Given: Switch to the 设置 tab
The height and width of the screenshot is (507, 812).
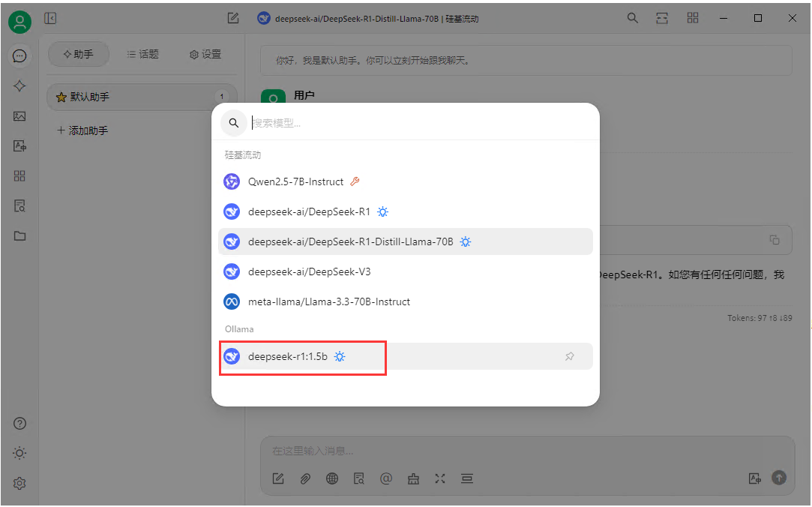Looking at the screenshot, I should pos(205,54).
